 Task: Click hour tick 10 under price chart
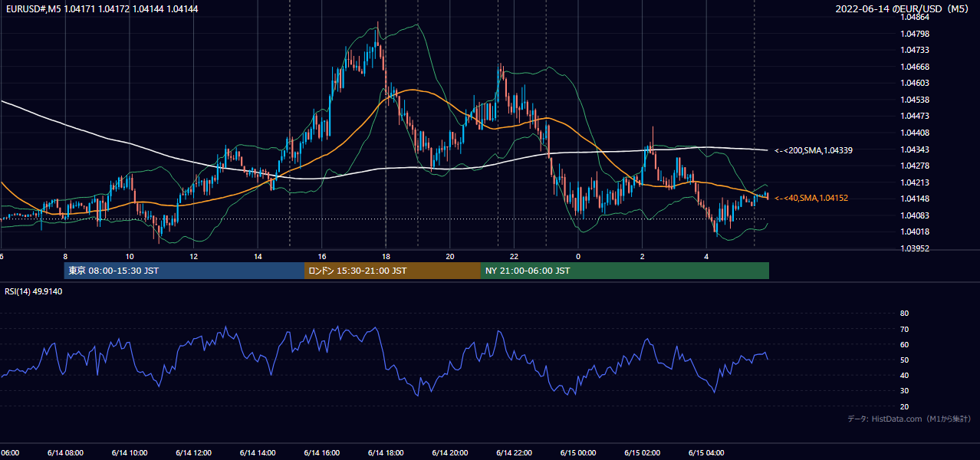[x=130, y=256]
